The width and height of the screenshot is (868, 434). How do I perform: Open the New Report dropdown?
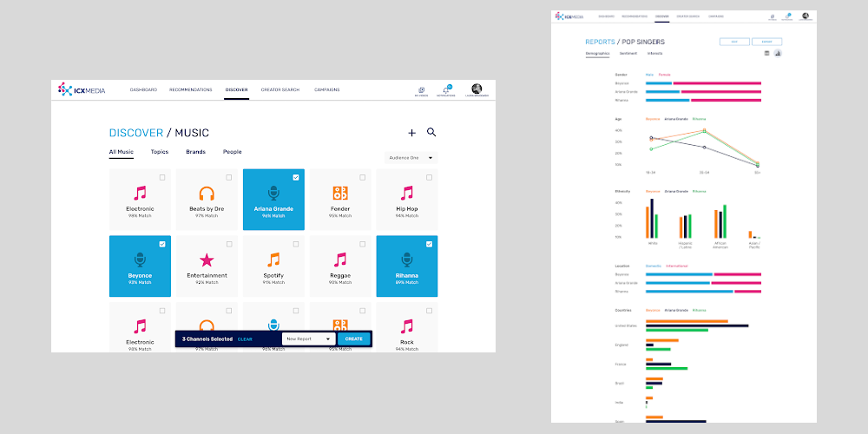coord(308,339)
